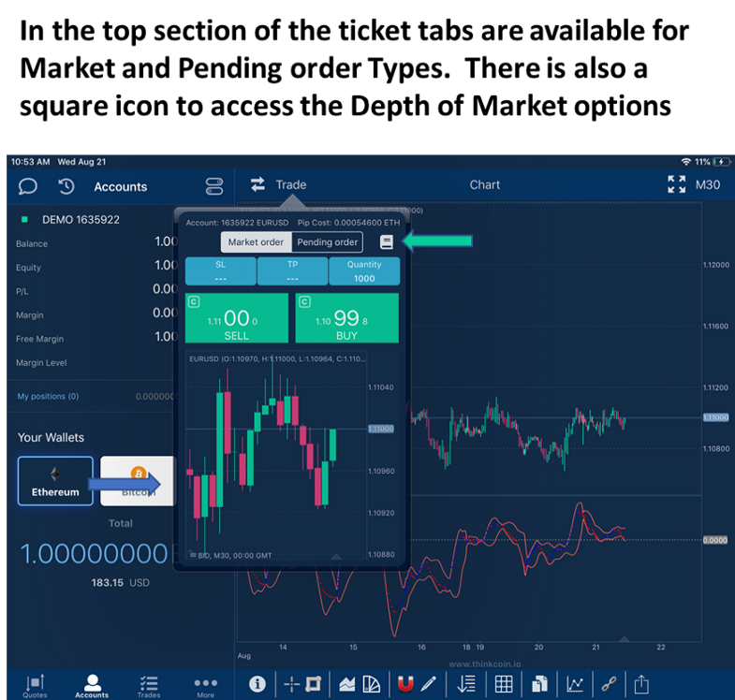Screen dimensions: 735x700
Task: Click the 183.15 USD total value
Action: tap(121, 582)
